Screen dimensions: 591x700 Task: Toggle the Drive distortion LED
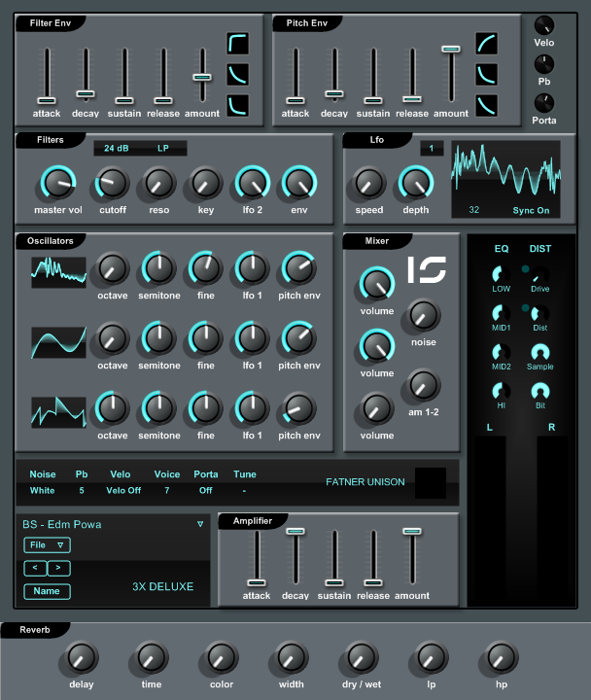coord(525,268)
